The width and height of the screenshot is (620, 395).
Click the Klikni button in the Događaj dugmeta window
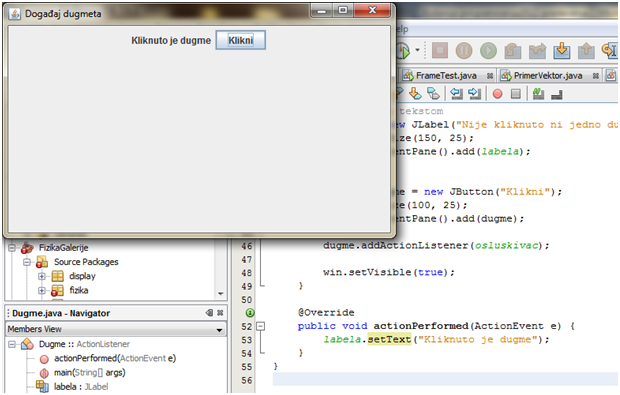tap(240, 40)
